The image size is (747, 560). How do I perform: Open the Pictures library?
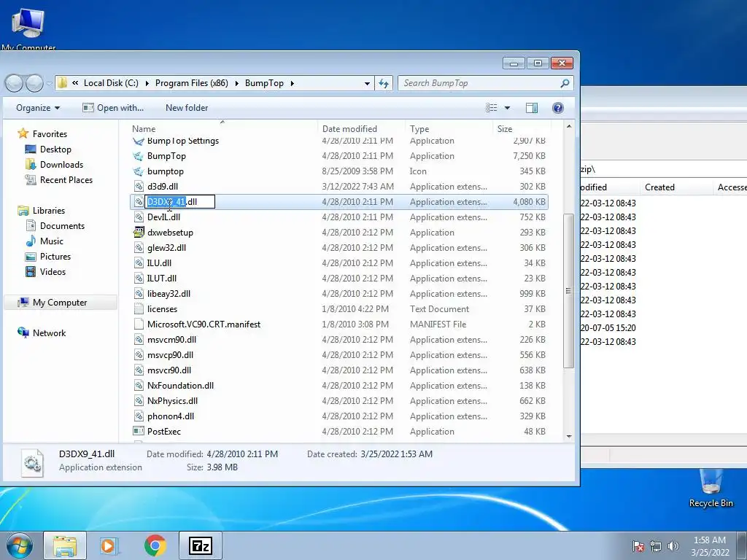tap(55, 256)
